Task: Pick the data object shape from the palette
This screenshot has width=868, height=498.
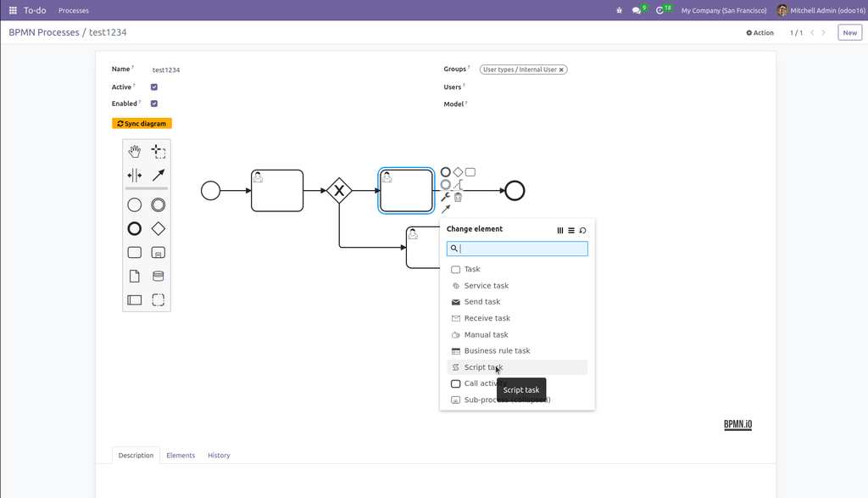Action: point(135,277)
